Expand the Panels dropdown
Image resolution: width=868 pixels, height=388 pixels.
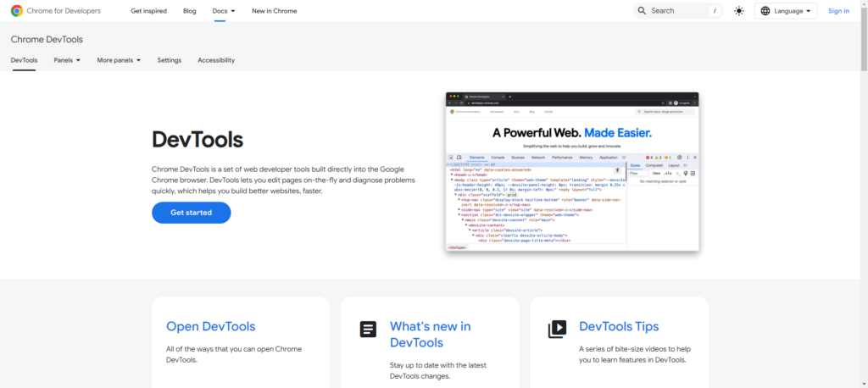click(67, 60)
